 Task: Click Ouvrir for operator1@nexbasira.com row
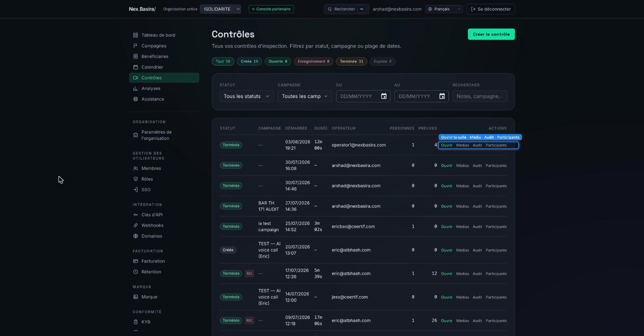click(446, 145)
